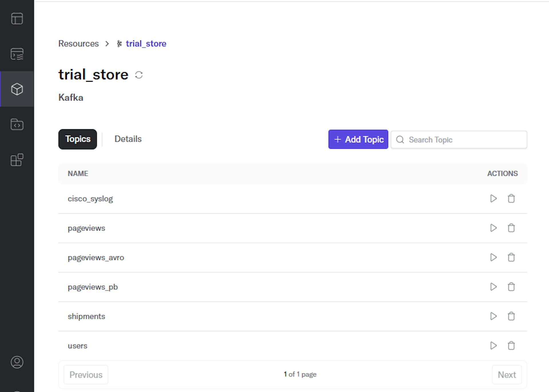The height and width of the screenshot is (392, 549).
Task: Click the play icon for pageviews_avro
Action: 494,258
